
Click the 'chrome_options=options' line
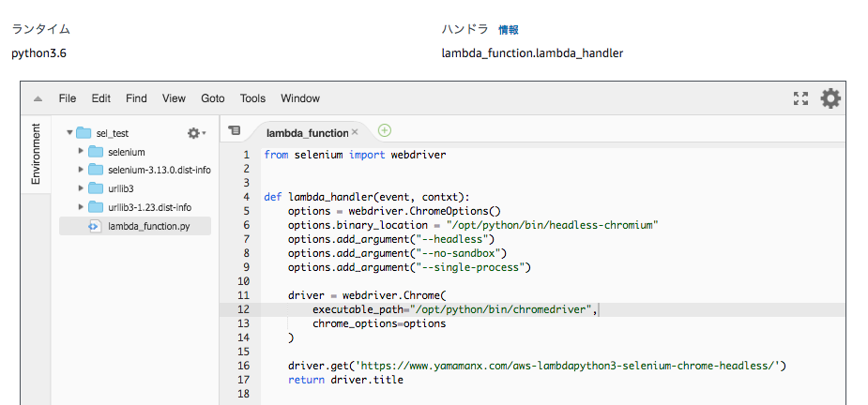[379, 323]
